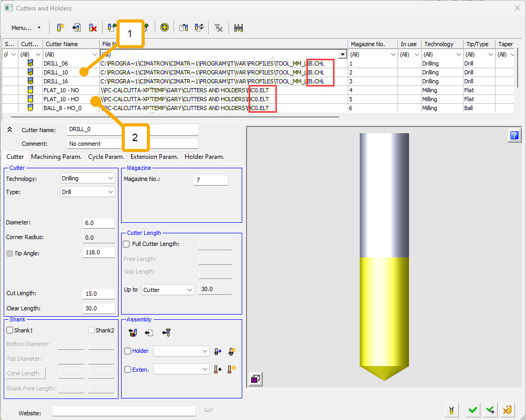This screenshot has height=420, width=526.
Task: Click the clear filter funnel icon
Action: click(219, 28)
